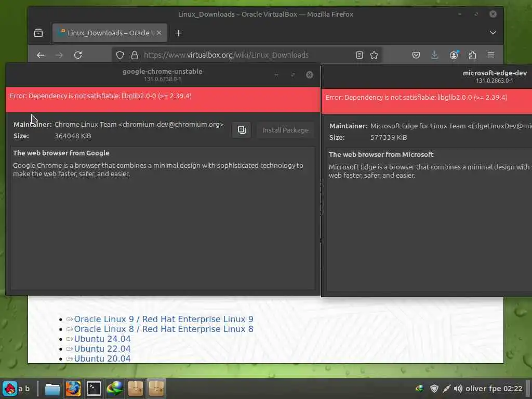This screenshot has height=399, width=532.
Task: Click Firefox forward arrow button
Action: point(59,55)
